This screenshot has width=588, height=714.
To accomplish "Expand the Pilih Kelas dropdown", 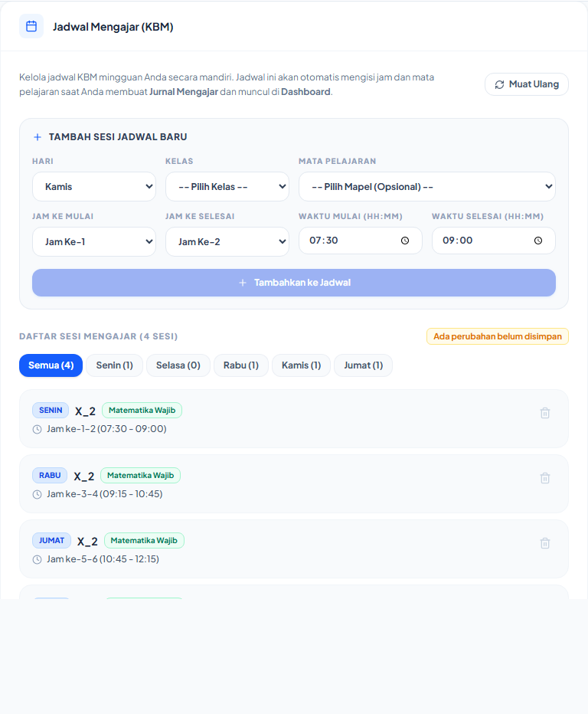I will click(x=227, y=187).
